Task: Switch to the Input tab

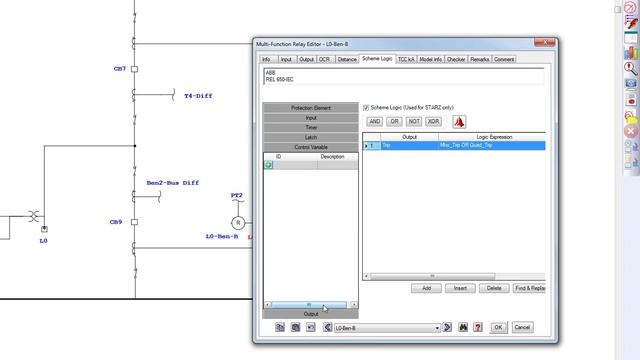Action: (286, 59)
